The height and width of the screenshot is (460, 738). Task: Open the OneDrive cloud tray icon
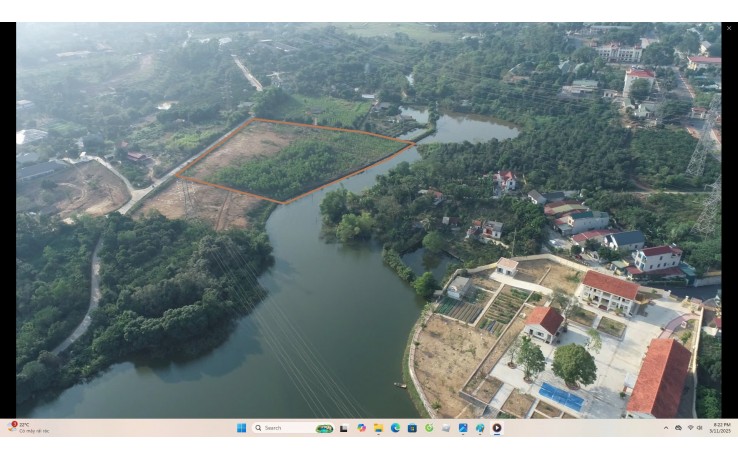(x=678, y=428)
